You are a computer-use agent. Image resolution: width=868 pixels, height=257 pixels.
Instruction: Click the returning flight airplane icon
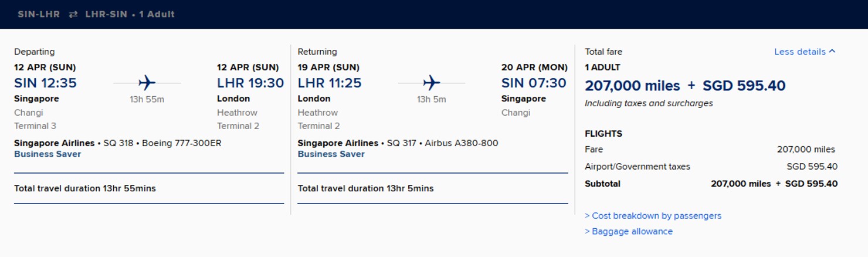coord(431,83)
